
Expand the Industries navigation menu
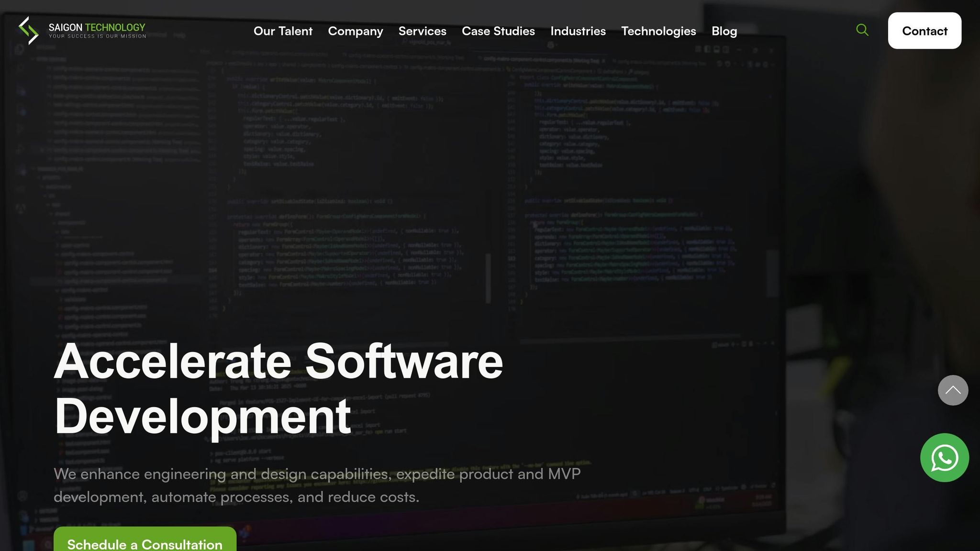click(x=578, y=31)
